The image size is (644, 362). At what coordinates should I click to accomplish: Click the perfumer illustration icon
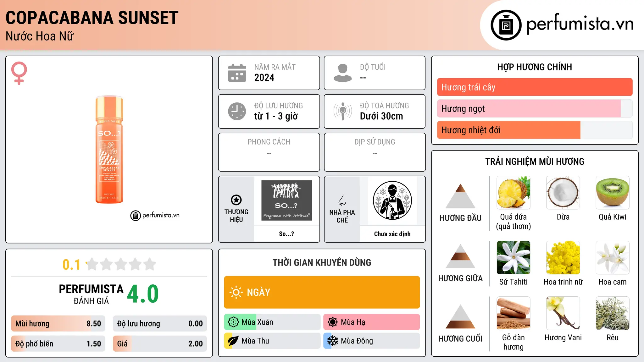point(392,200)
